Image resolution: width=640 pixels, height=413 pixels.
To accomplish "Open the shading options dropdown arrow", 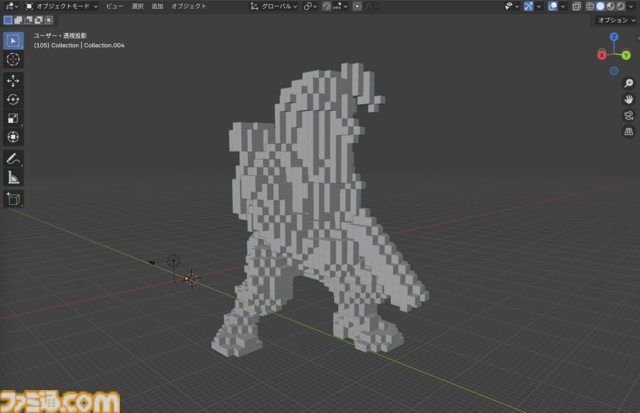I will tap(631, 6).
